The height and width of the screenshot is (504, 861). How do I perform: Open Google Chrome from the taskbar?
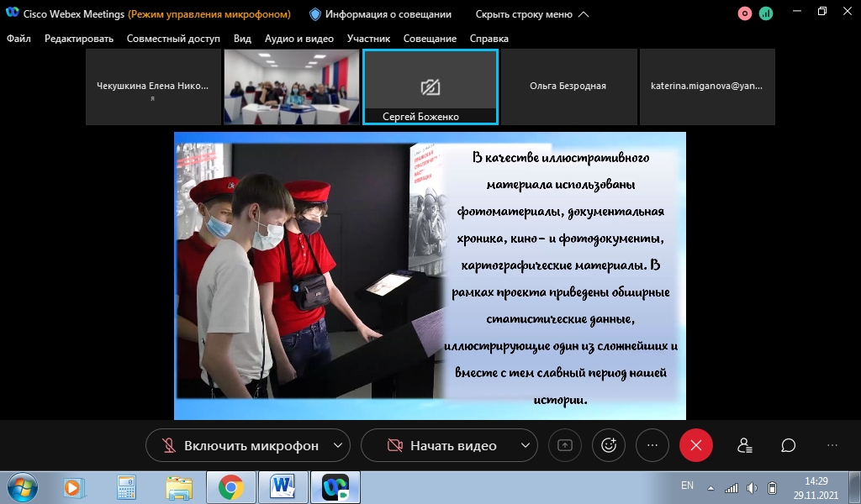pyautogui.click(x=230, y=486)
